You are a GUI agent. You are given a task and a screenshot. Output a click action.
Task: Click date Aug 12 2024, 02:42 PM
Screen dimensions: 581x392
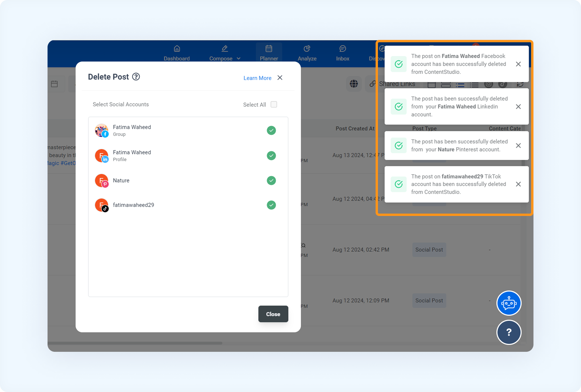click(361, 250)
